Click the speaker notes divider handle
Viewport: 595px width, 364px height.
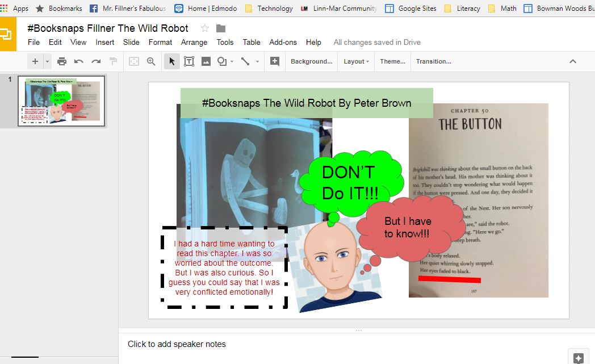[359, 330]
